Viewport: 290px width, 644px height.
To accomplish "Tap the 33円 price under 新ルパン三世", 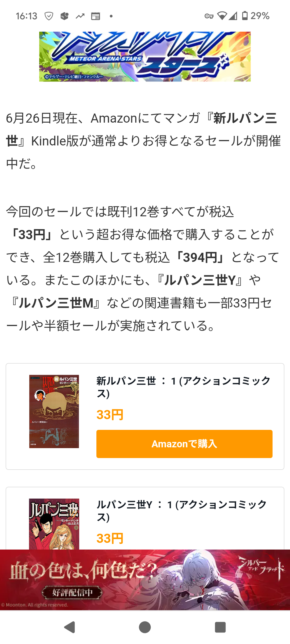I will [110, 415].
